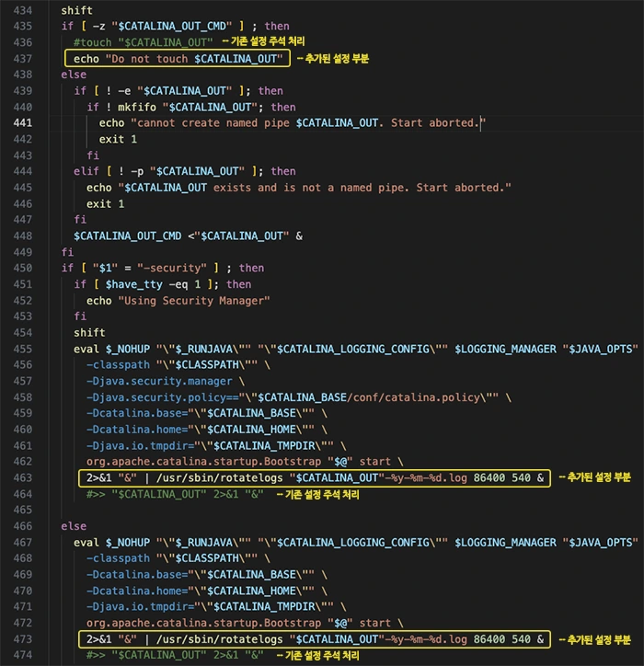Click commented '#>>' redirect on line 464
Image resolution: width=644 pixels, height=666 pixels.
[96, 494]
